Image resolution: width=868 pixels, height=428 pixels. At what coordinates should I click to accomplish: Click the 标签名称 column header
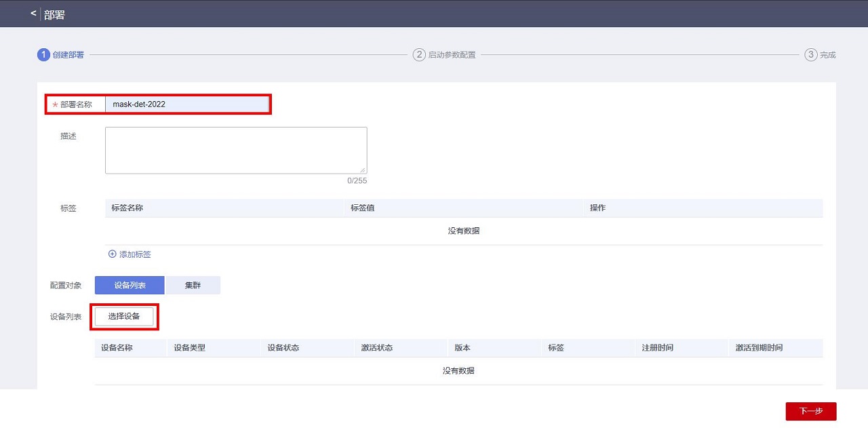(x=127, y=208)
